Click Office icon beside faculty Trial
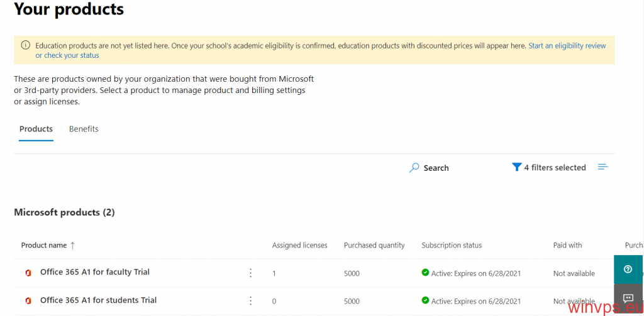 tap(28, 273)
